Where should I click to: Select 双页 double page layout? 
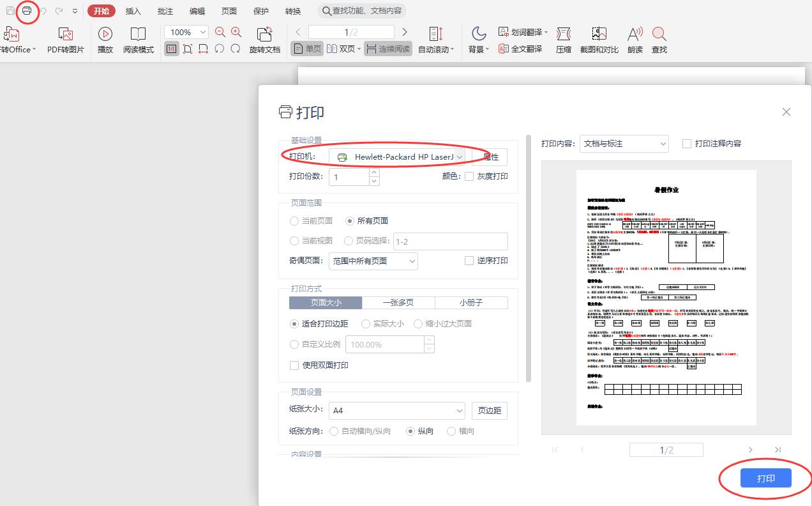(x=343, y=49)
